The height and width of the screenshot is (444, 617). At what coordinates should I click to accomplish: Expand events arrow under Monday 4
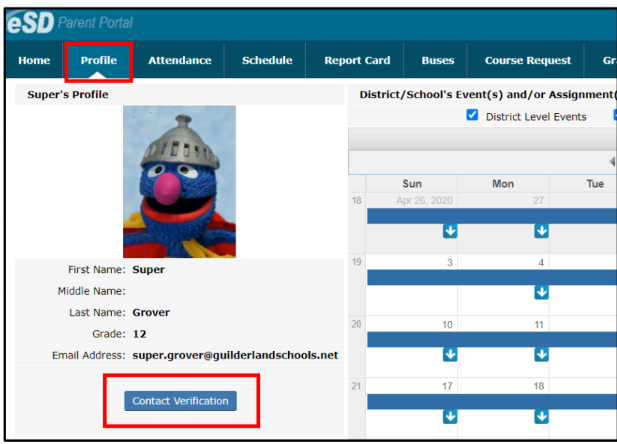coord(541,292)
